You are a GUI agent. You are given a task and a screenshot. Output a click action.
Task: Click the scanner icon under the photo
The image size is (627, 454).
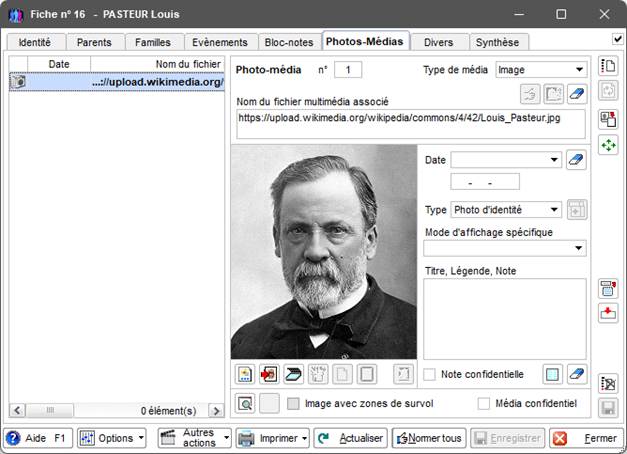[x=293, y=374]
